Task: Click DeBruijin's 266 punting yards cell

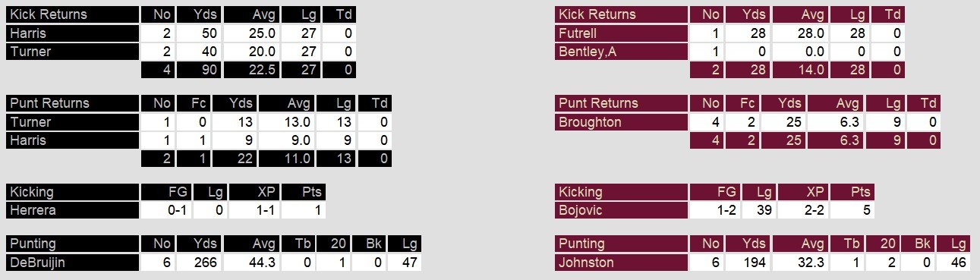Action: (x=199, y=263)
